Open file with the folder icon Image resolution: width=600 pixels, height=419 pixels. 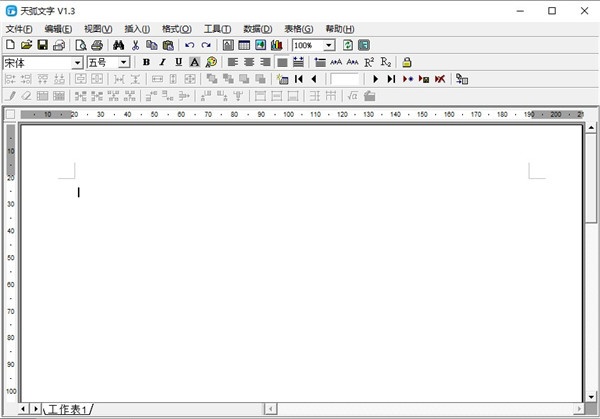pos(27,45)
